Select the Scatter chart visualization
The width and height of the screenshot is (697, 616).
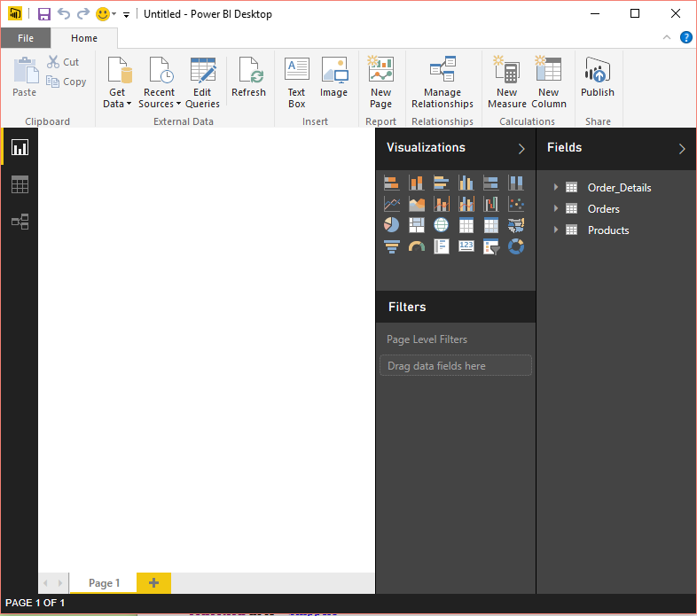(x=515, y=204)
